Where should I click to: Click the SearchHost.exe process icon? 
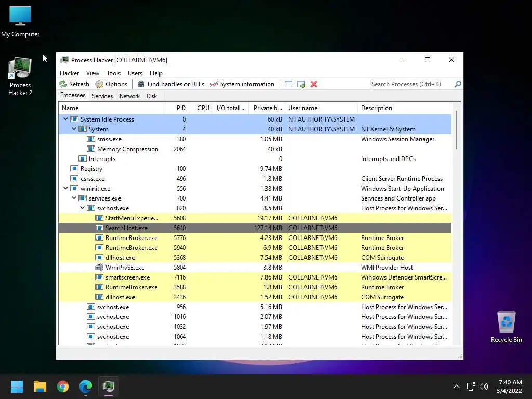tap(99, 228)
